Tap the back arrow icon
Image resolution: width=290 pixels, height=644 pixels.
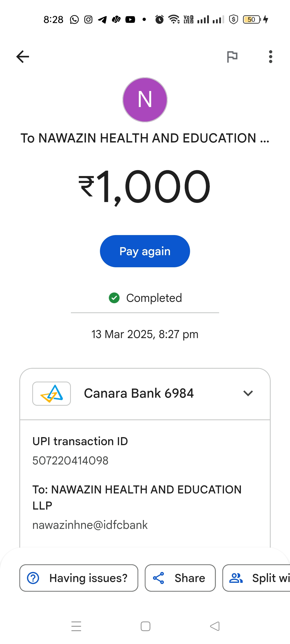pyautogui.click(x=23, y=57)
